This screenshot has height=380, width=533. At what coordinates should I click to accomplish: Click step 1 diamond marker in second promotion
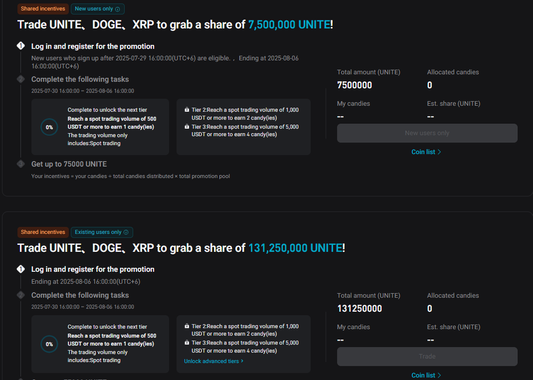[x=21, y=269]
